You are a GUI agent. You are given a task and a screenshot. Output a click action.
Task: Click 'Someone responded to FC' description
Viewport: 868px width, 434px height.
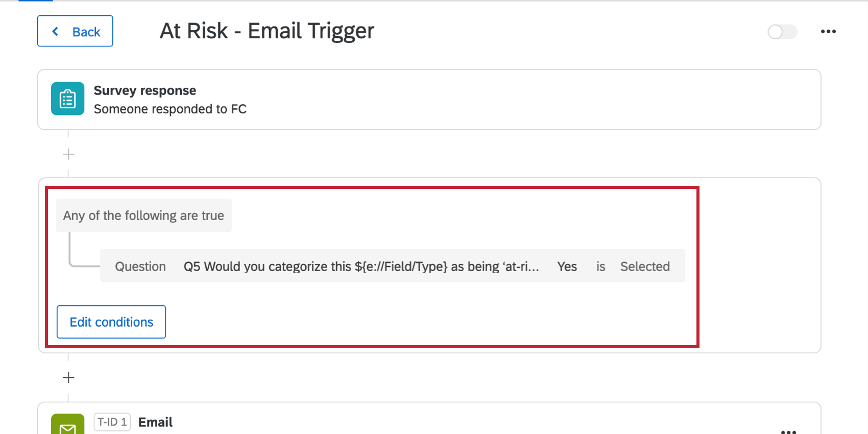[x=170, y=109]
